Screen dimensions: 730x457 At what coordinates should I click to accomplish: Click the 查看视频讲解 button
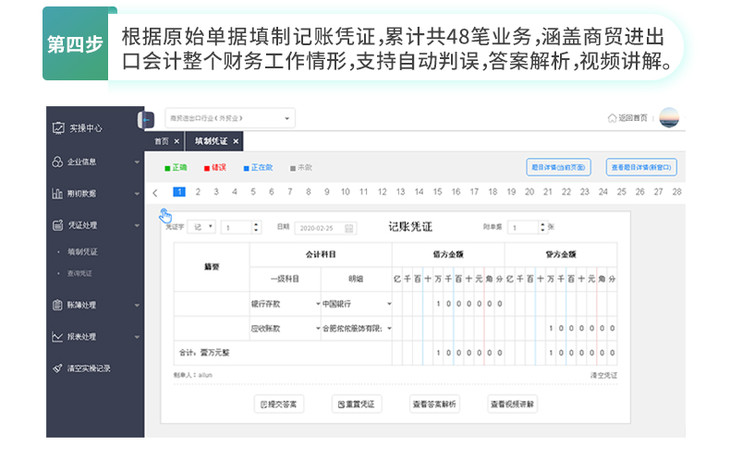pyautogui.click(x=513, y=404)
